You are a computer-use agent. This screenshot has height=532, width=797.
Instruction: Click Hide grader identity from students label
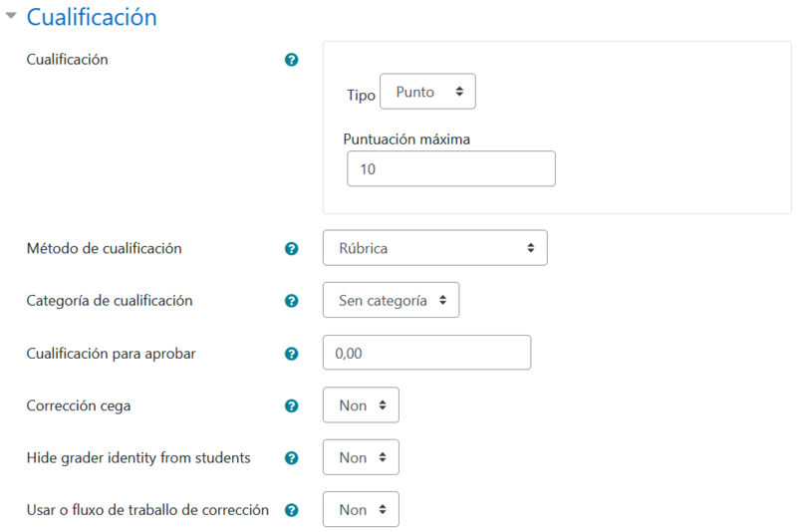click(x=138, y=458)
